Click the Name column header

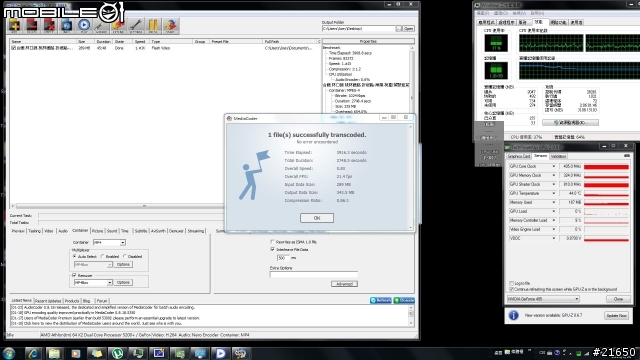click(43, 42)
